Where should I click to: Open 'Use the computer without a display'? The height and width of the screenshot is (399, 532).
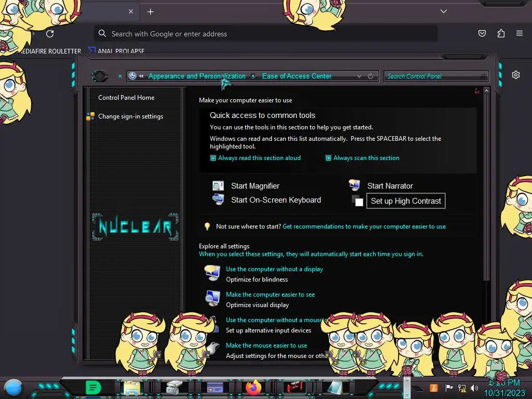coord(274,269)
